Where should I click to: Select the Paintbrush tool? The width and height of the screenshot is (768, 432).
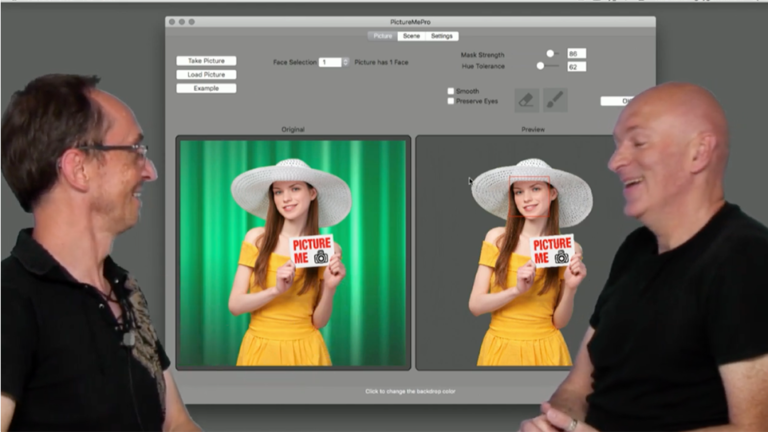pyautogui.click(x=555, y=100)
